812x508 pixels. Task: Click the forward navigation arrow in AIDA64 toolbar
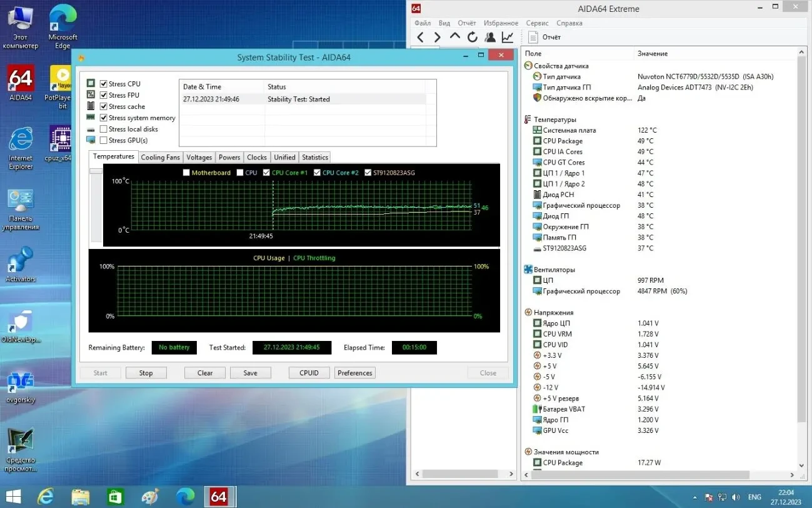tap(437, 37)
